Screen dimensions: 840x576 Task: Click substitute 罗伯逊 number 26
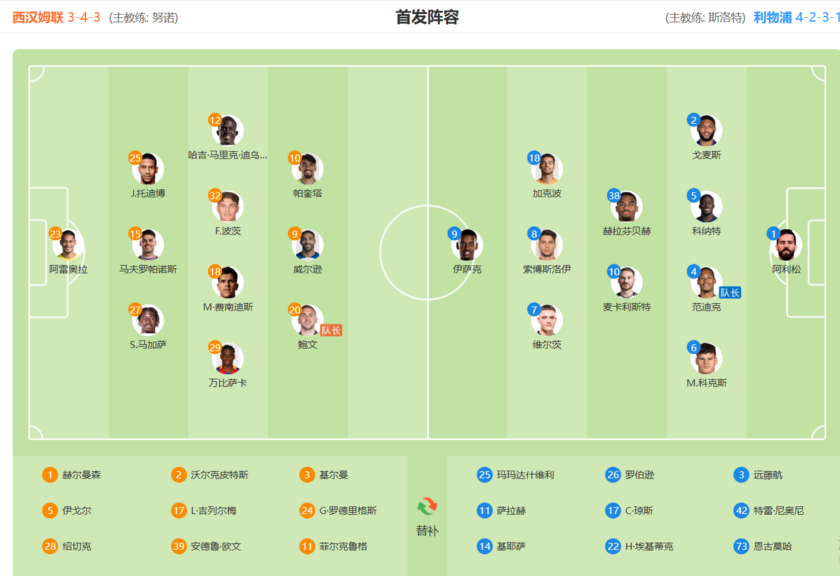pyautogui.click(x=640, y=475)
